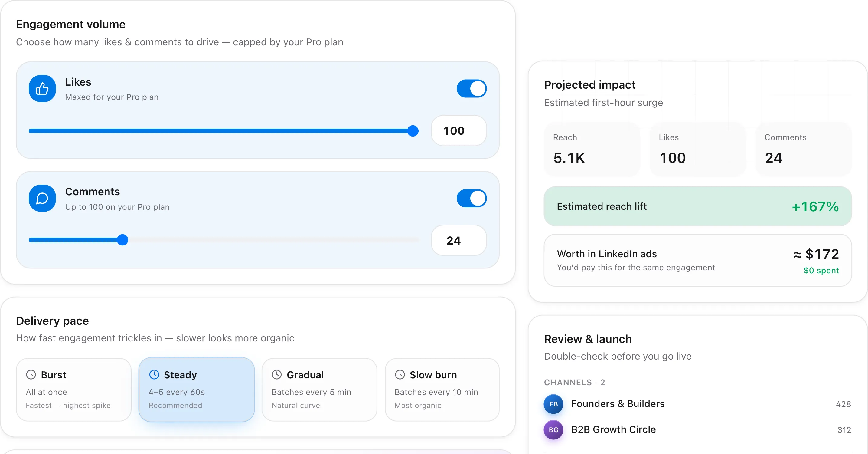Viewport: 868px width, 454px height.
Task: Open the Founders & Builders channel row
Action: pyautogui.click(x=697, y=404)
